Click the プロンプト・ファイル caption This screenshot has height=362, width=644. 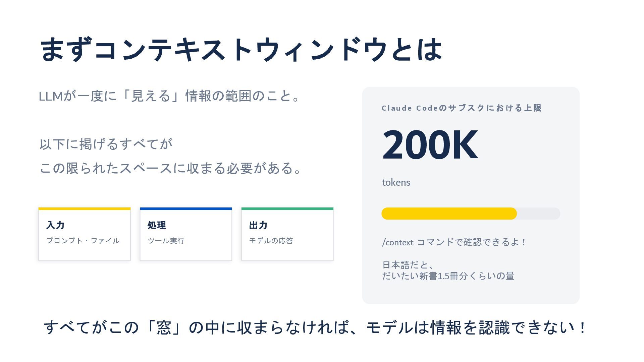click(83, 241)
